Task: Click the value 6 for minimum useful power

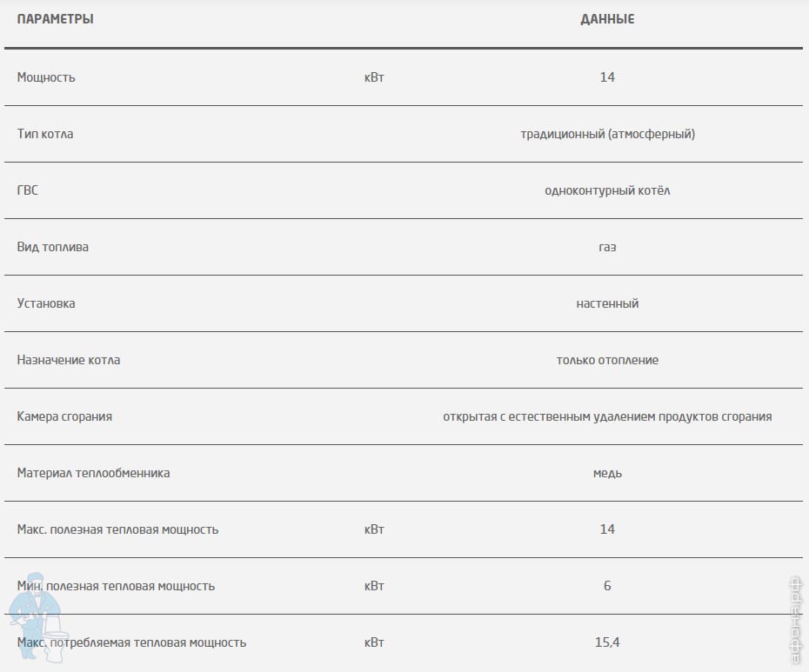Action: pyautogui.click(x=607, y=586)
